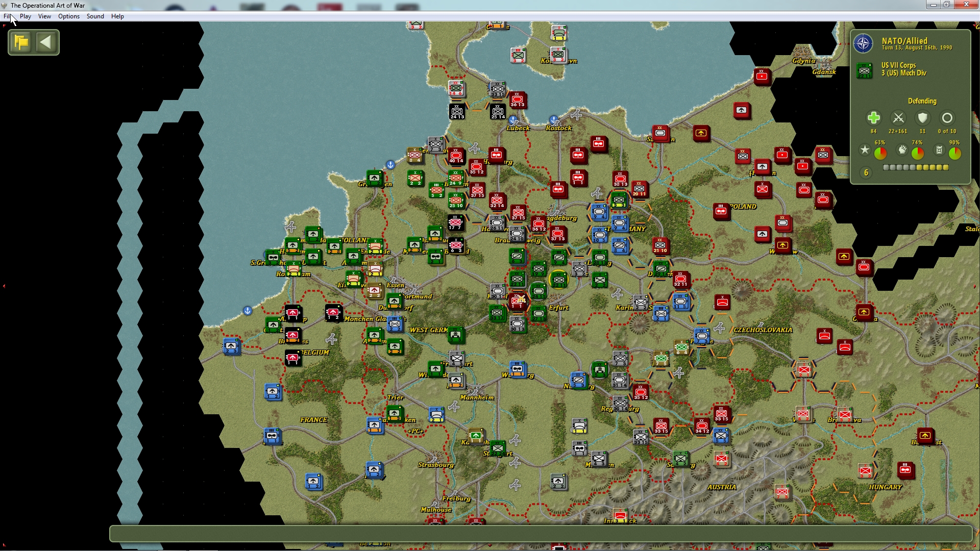This screenshot has width=980, height=551.
Task: Click 'Turn 13, August 16th, 1990' text
Action: [917, 48]
